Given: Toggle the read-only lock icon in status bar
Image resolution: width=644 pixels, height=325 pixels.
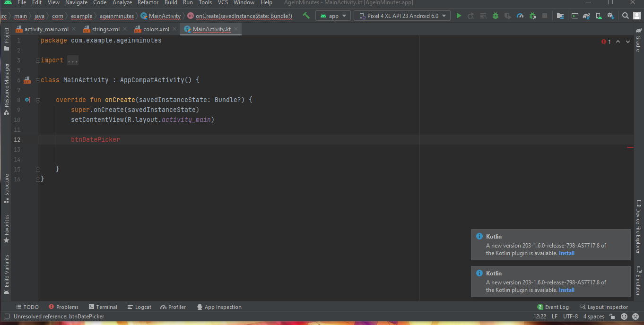Looking at the screenshot, I should coord(612,316).
